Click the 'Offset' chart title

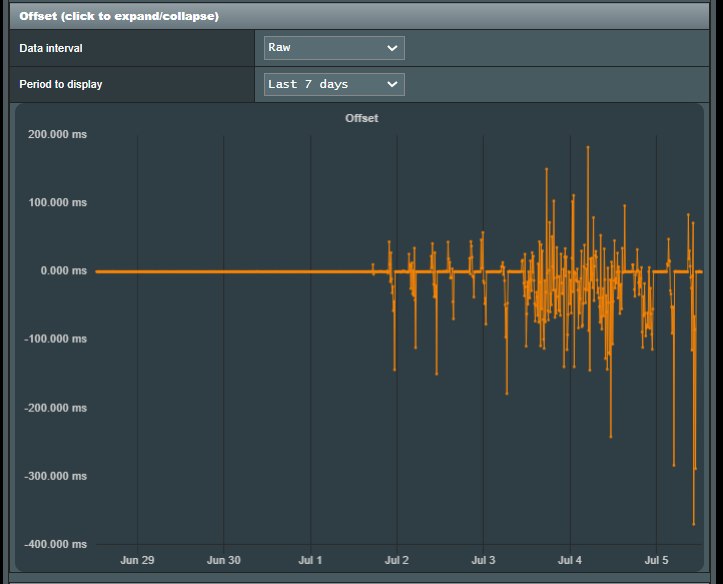click(x=362, y=118)
